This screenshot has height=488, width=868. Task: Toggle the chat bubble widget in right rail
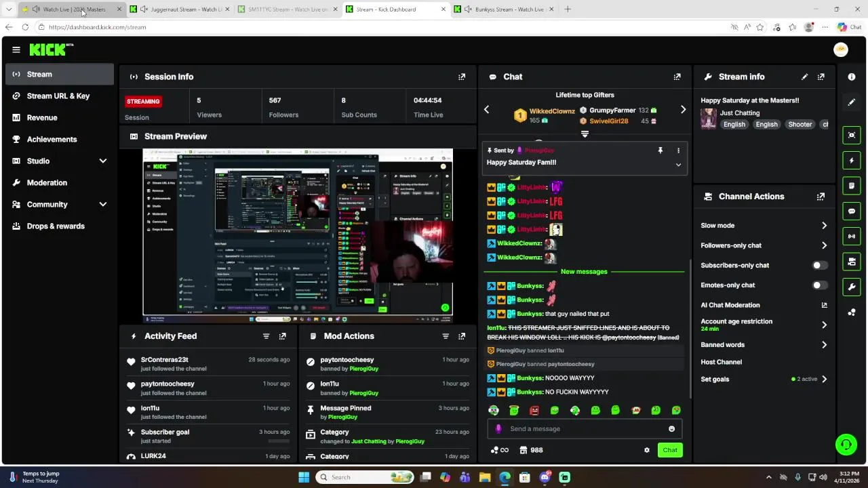click(x=852, y=211)
